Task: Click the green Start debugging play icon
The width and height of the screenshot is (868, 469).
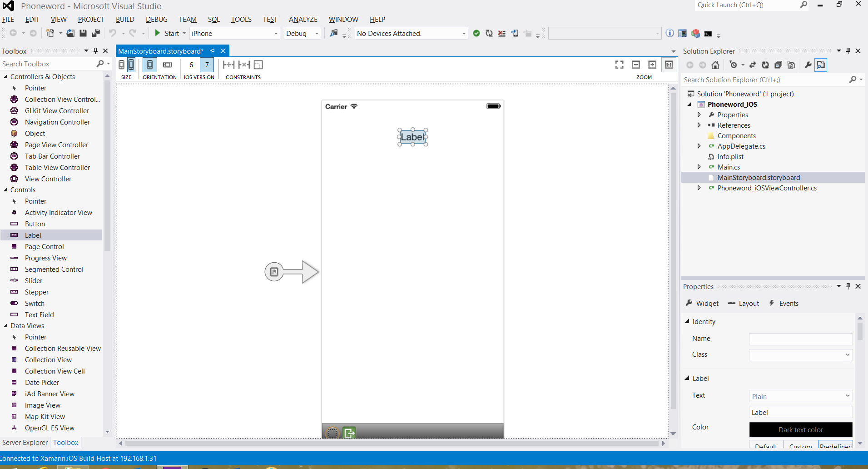Action: [158, 33]
